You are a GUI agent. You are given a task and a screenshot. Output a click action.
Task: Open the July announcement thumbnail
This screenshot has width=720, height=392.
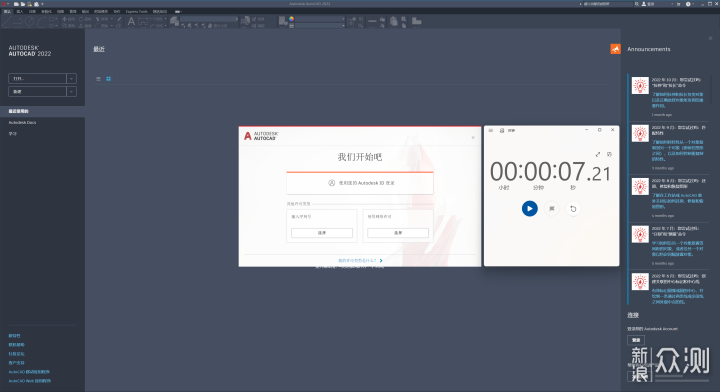[640, 234]
